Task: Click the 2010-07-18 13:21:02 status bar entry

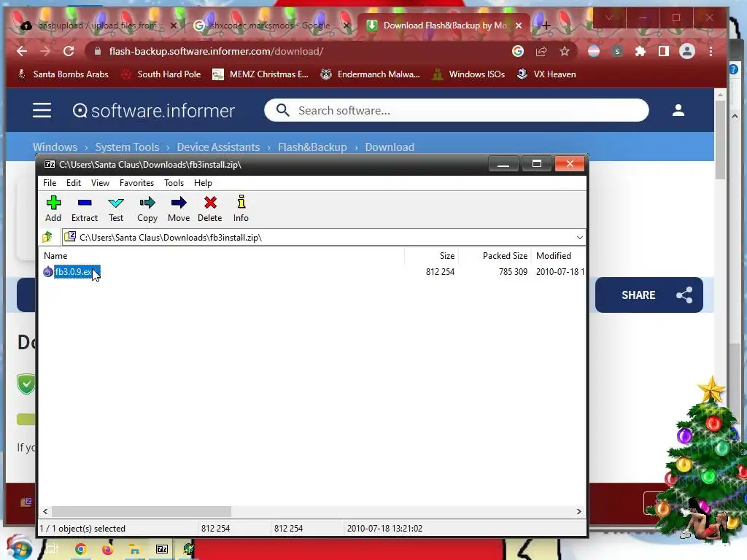Action: [384, 529]
